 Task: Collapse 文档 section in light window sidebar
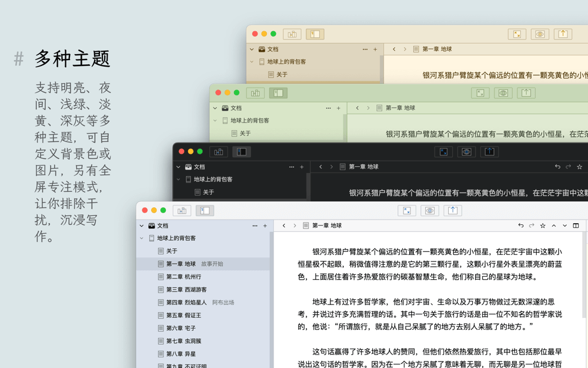coord(141,226)
